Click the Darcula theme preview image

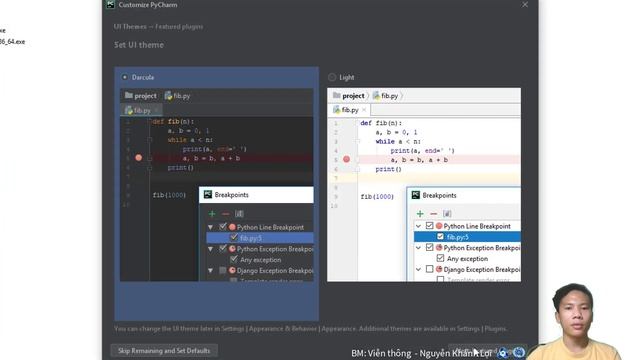click(217, 184)
